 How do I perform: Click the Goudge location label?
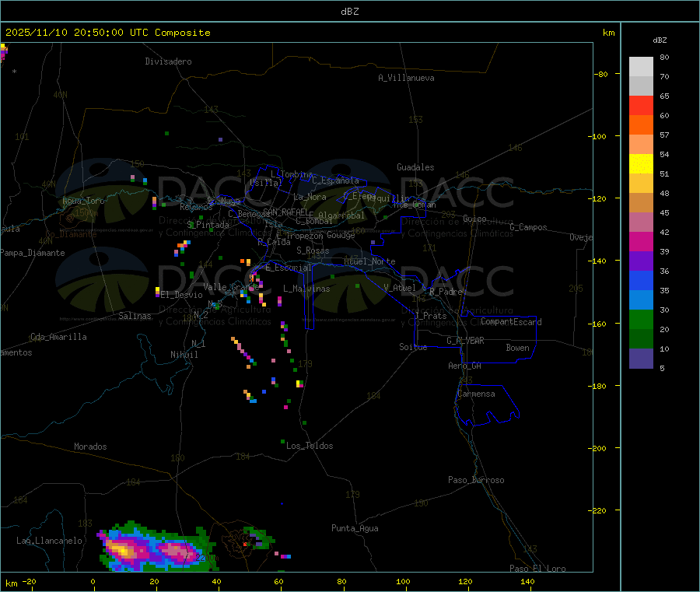pyautogui.click(x=341, y=235)
